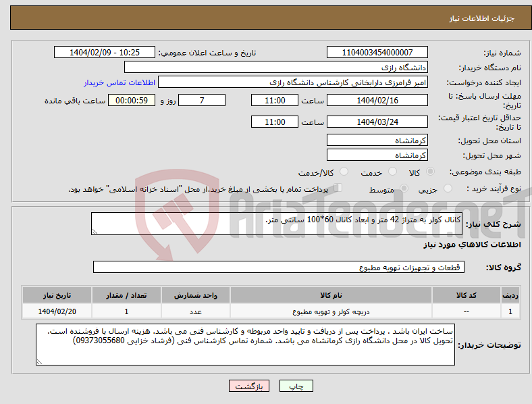Image resolution: width=532 pixels, height=404 pixels.
Task: Click the delivery province field کرمانشاه
Action: point(377,140)
